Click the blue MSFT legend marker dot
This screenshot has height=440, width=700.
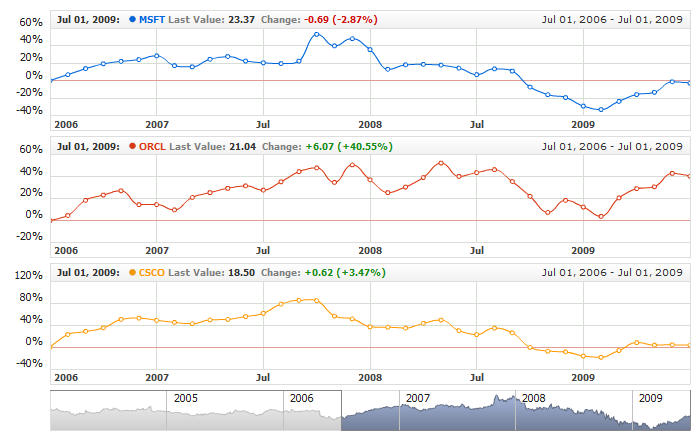(x=133, y=19)
